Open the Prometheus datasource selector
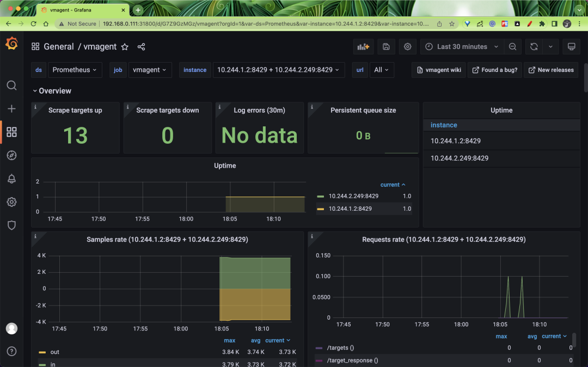Viewport: 588px width, 367px height. point(75,70)
